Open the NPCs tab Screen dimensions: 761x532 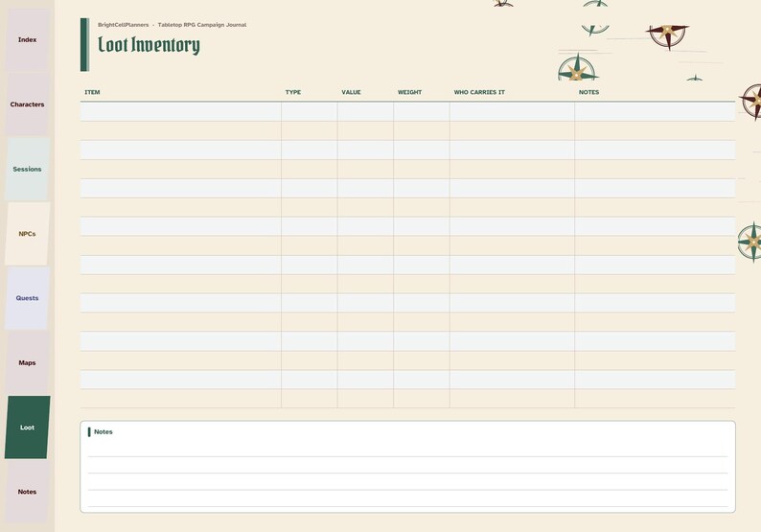click(x=27, y=234)
